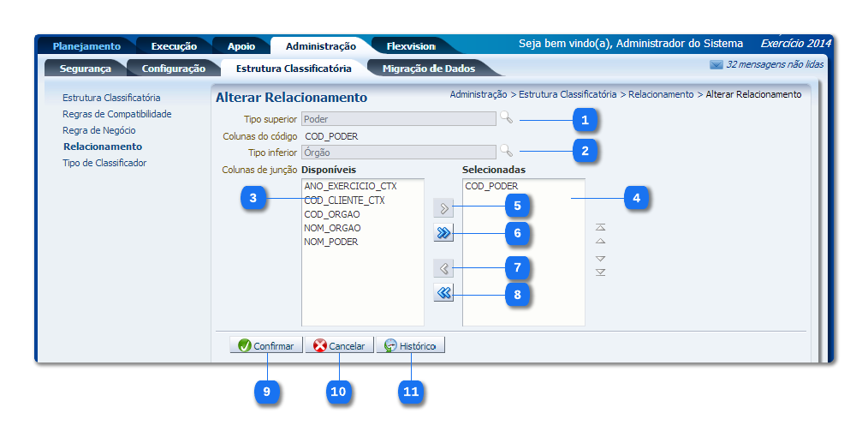The height and width of the screenshot is (437, 868).
Task: Move selected column to top icon
Action: [x=600, y=227]
